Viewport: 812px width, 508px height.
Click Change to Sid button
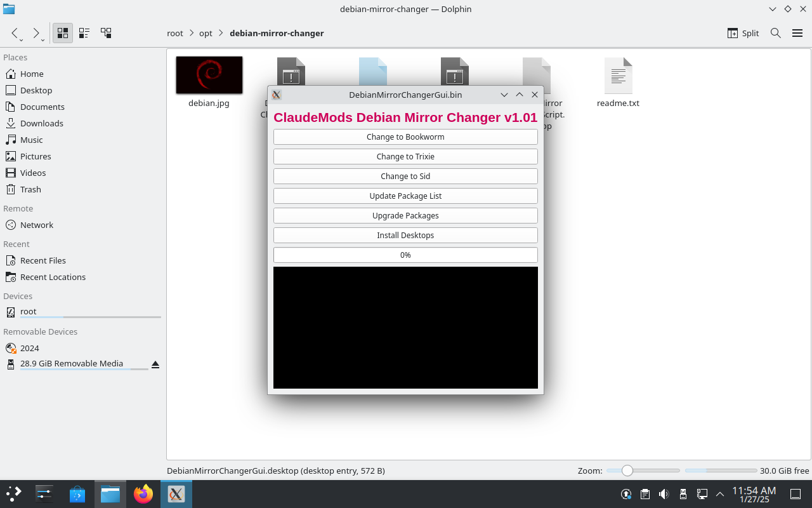pos(405,176)
